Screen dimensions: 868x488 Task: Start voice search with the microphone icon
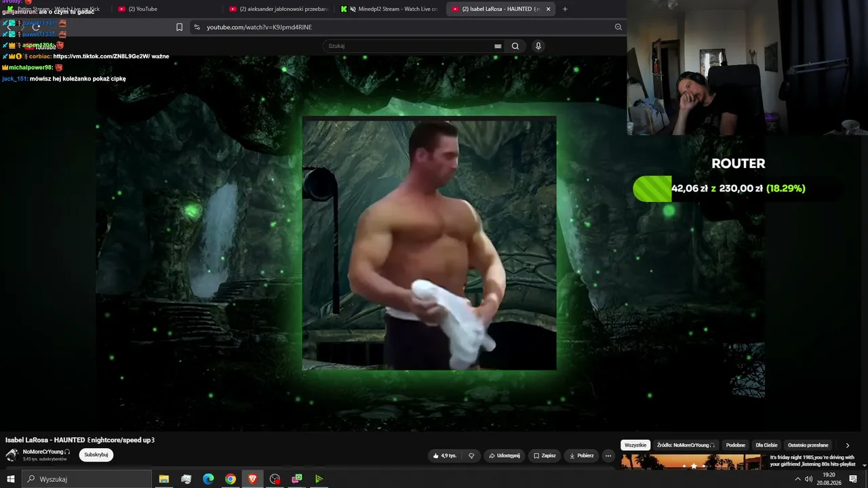point(538,46)
